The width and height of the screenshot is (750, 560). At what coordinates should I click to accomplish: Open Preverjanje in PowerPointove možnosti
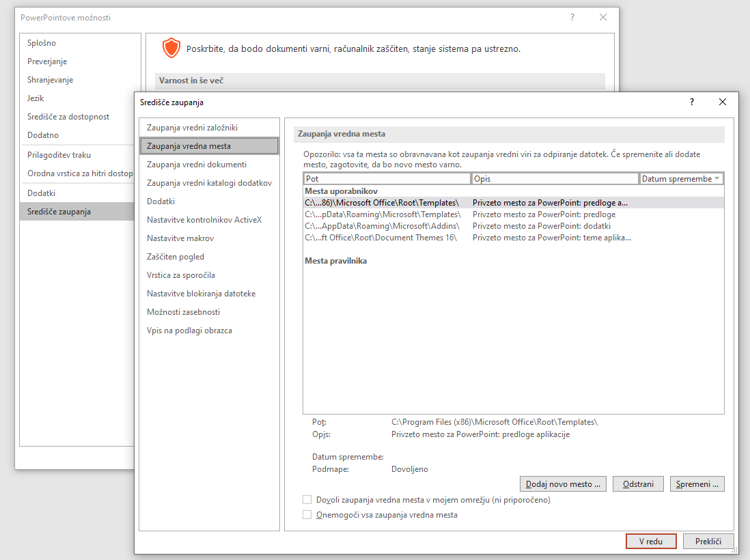click(80, 61)
